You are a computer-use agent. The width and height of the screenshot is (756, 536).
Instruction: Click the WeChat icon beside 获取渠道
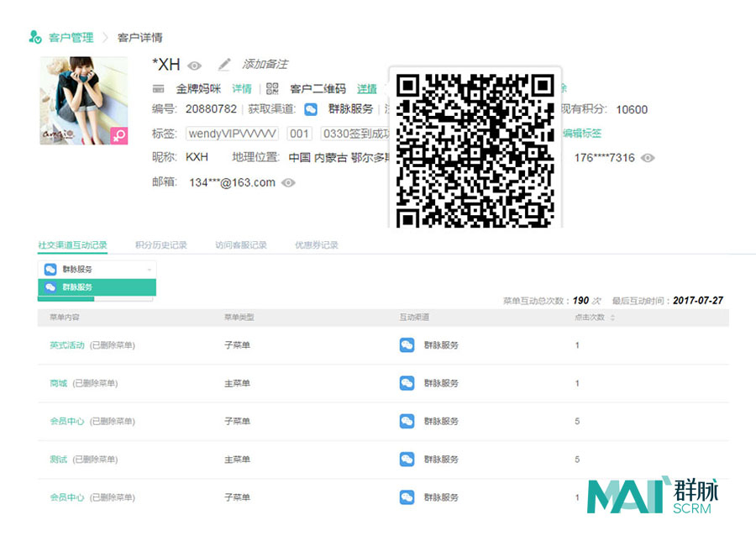click(311, 109)
